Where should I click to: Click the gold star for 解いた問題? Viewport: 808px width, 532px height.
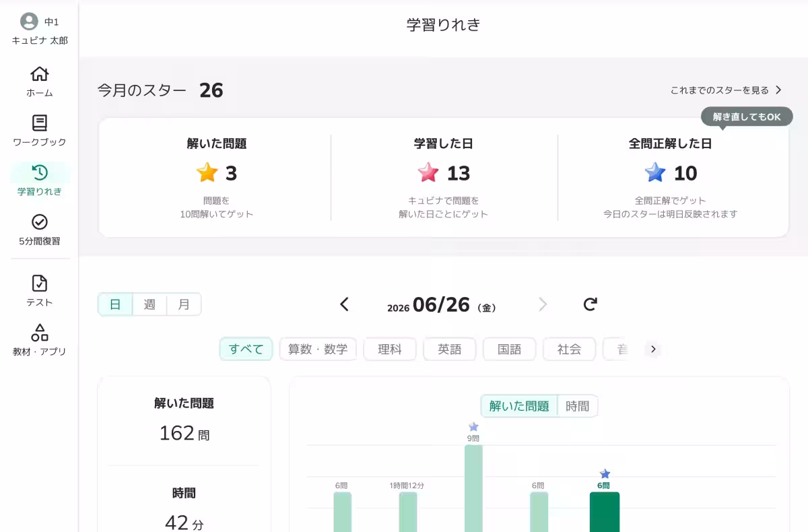[x=207, y=173]
